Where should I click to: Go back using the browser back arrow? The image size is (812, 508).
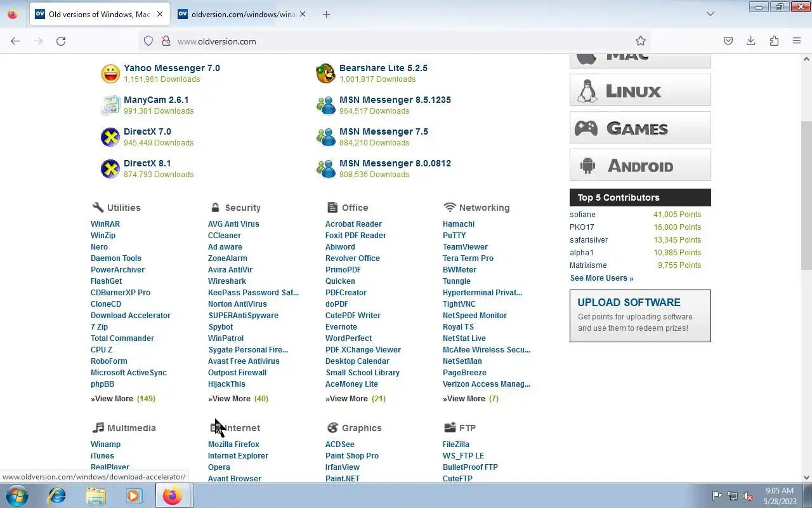click(15, 41)
